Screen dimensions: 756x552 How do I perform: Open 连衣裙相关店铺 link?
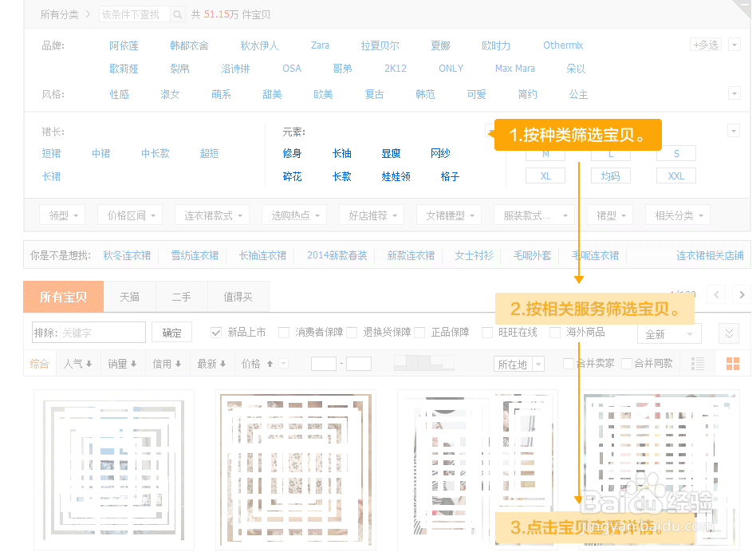coord(710,255)
